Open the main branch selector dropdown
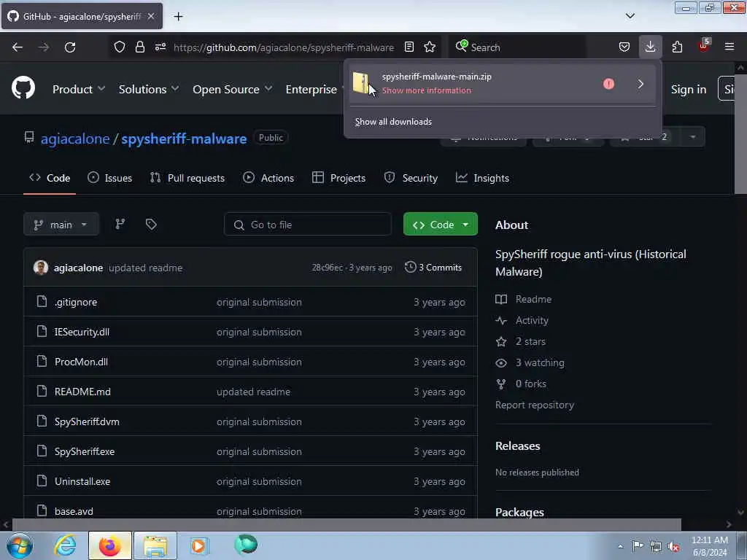 point(61,225)
